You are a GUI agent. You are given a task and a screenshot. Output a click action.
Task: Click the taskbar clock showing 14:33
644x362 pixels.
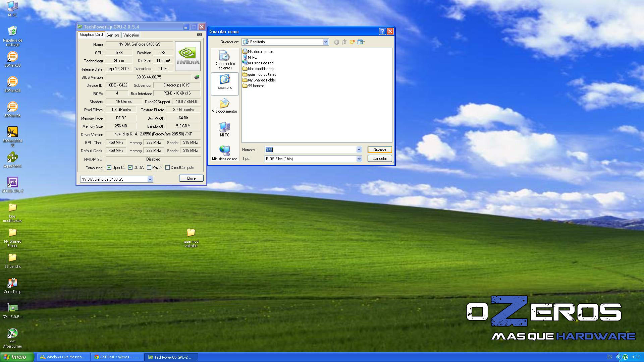click(635, 357)
